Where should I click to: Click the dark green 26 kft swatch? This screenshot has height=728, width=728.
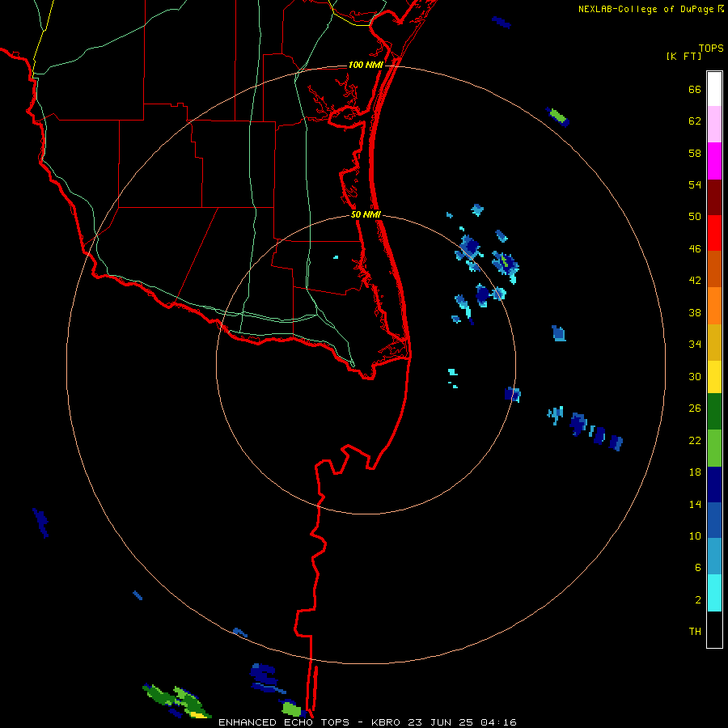click(x=714, y=412)
